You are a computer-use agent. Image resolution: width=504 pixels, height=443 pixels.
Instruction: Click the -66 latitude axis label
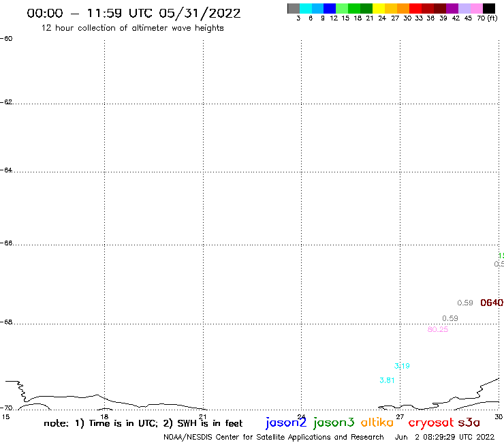[x=6, y=243]
